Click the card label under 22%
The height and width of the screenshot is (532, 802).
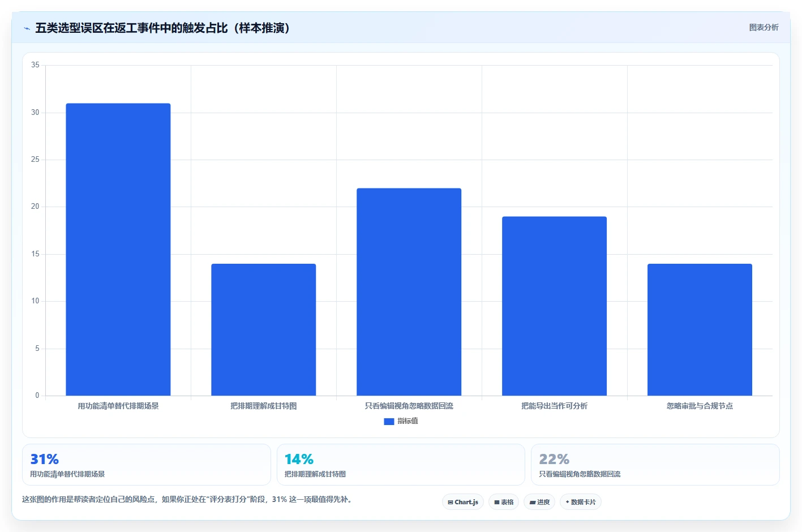pyautogui.click(x=580, y=474)
